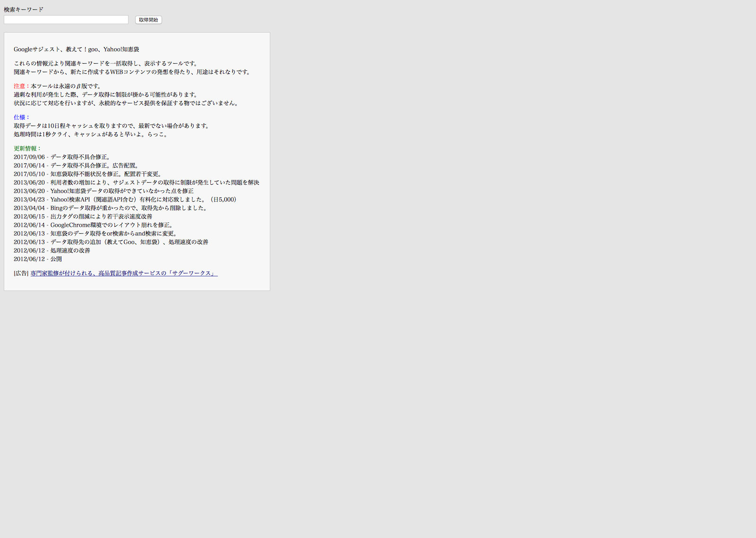Click the 検索キーワード label above the input
The height and width of the screenshot is (538, 756).
[24, 9]
